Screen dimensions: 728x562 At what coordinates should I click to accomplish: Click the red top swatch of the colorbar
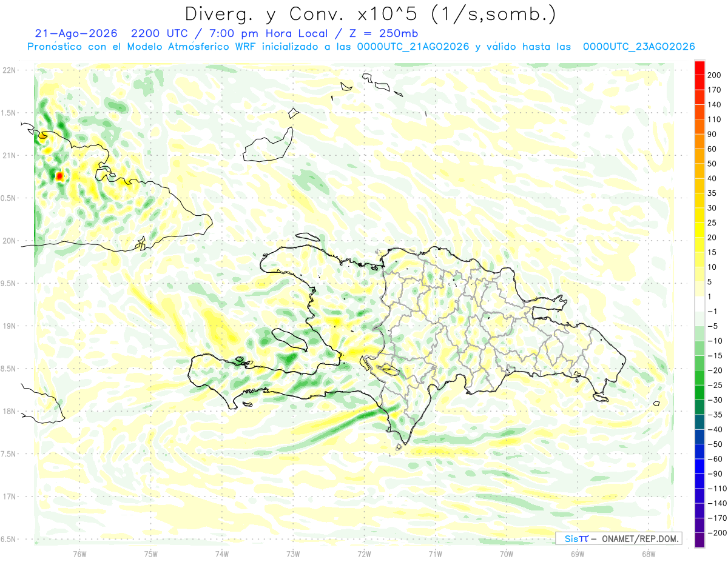pos(699,68)
